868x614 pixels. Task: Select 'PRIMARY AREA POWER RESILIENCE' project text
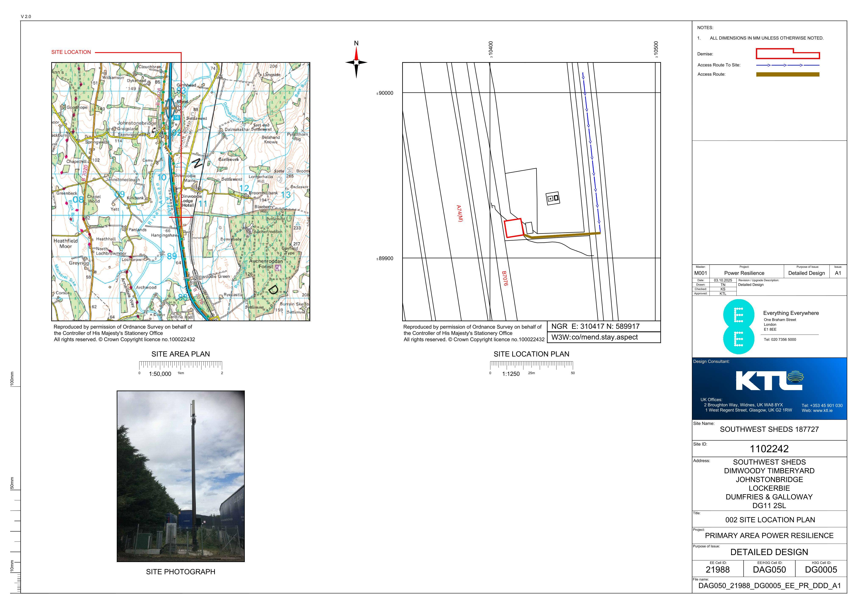(x=769, y=536)
